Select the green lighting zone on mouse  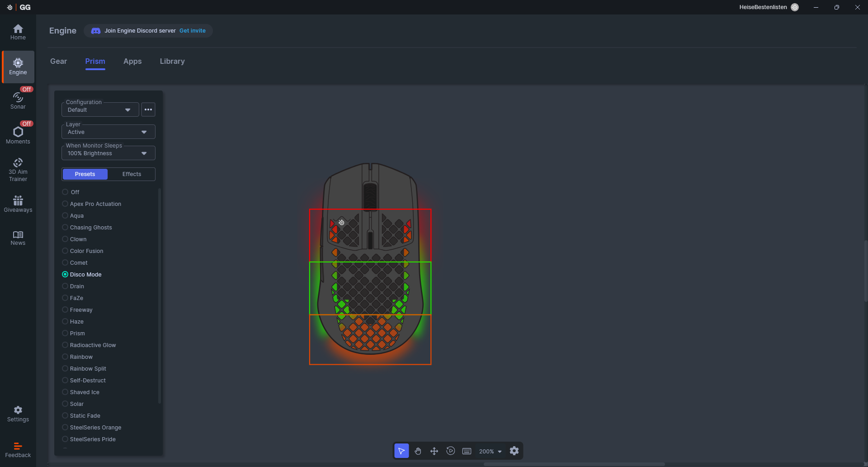pyautogui.click(x=370, y=288)
